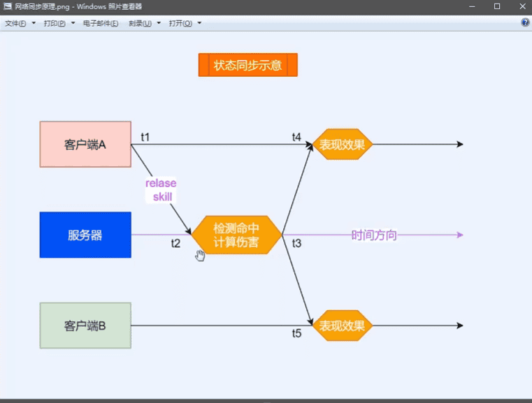Screen dimensions: 532x403
Task: Click the 检测命中计算伤害 hexagon
Action: coord(236,235)
